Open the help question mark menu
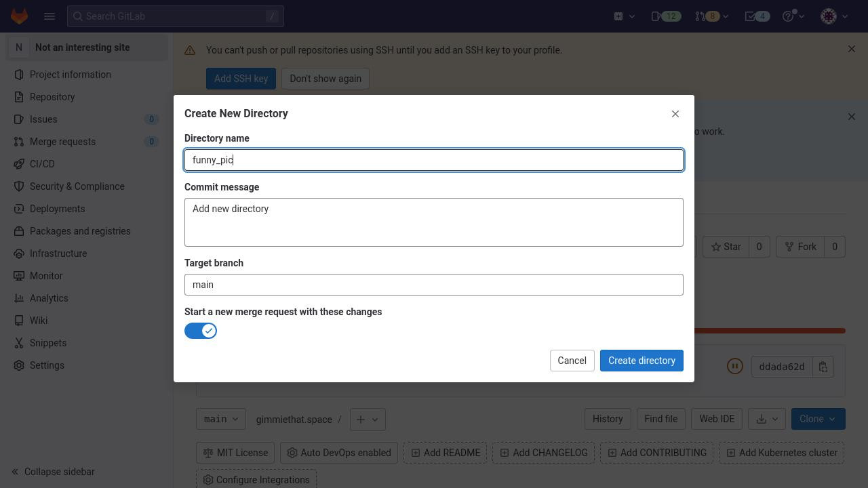 (x=793, y=16)
